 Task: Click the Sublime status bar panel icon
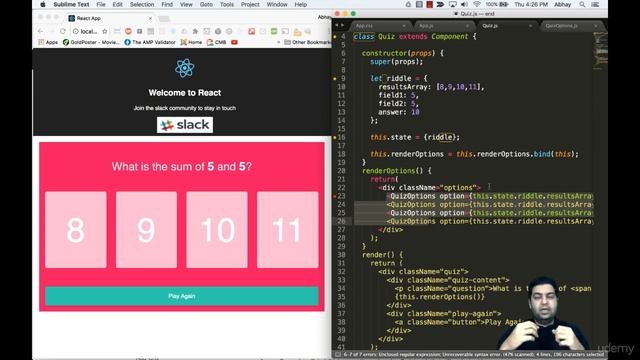(338, 355)
